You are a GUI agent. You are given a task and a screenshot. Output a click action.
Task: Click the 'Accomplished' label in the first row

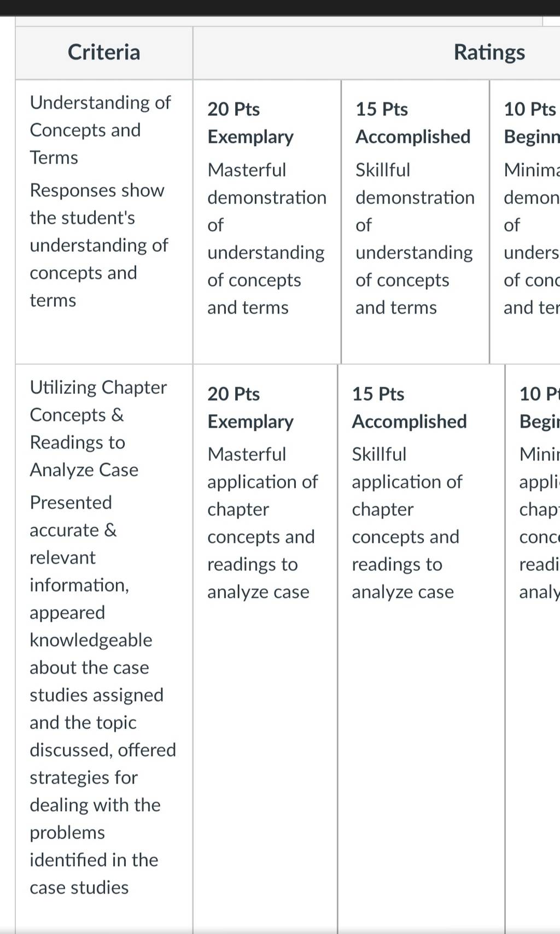pyautogui.click(x=413, y=136)
